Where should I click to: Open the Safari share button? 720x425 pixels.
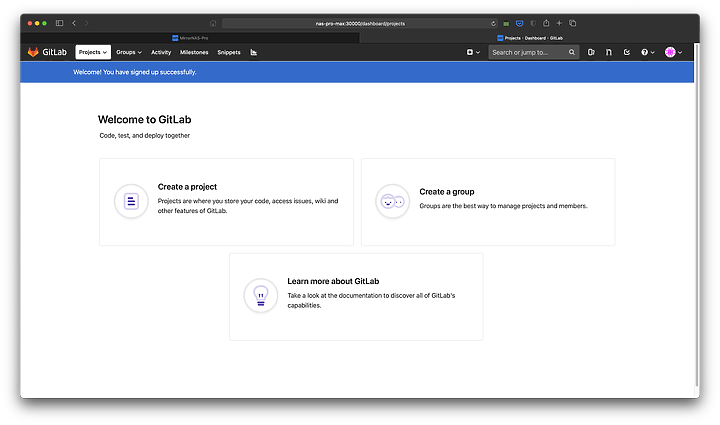pos(546,23)
